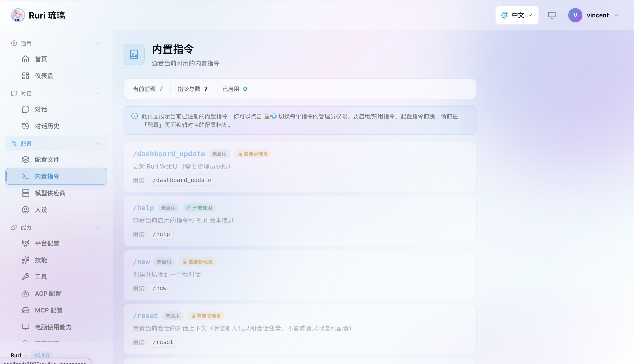The width and height of the screenshot is (634, 364).
Task: Click the /help usage code box
Action: coord(161,234)
